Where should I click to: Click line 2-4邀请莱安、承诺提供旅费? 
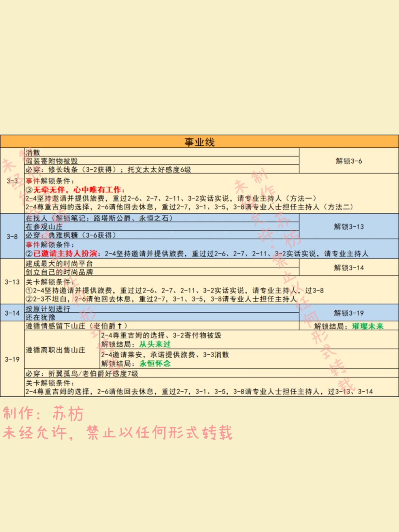165,355
